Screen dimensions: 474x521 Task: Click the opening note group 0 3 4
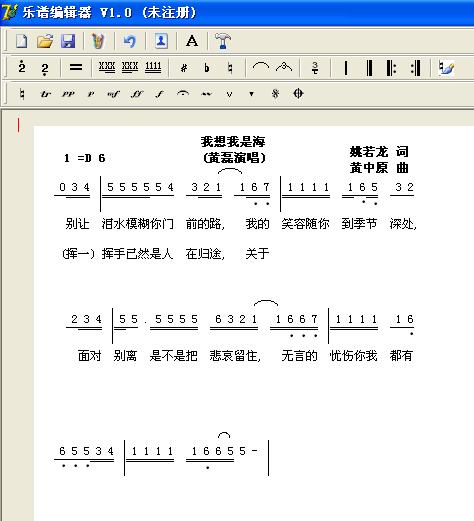(74, 187)
